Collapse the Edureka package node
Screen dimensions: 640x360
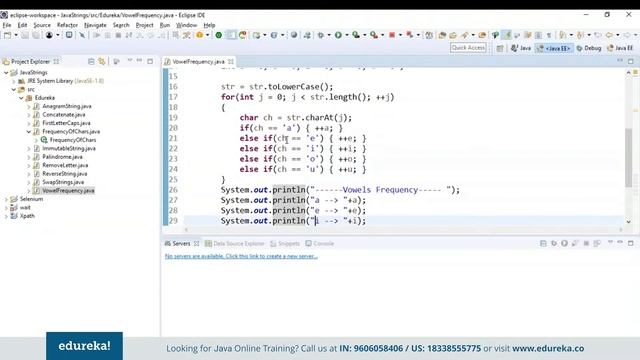pyautogui.click(x=21, y=98)
